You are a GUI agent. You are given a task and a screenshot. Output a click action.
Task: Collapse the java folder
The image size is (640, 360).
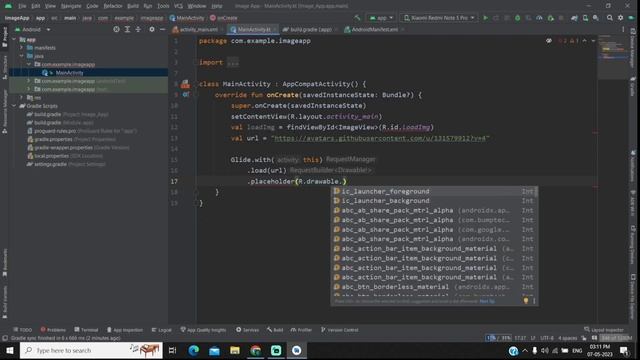(22, 56)
